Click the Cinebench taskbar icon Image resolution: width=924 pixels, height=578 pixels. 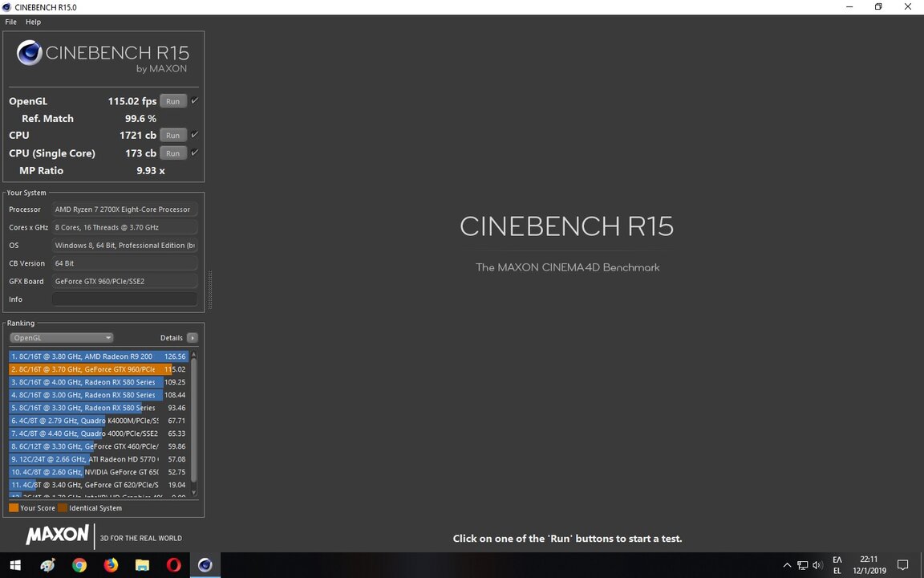pos(205,565)
